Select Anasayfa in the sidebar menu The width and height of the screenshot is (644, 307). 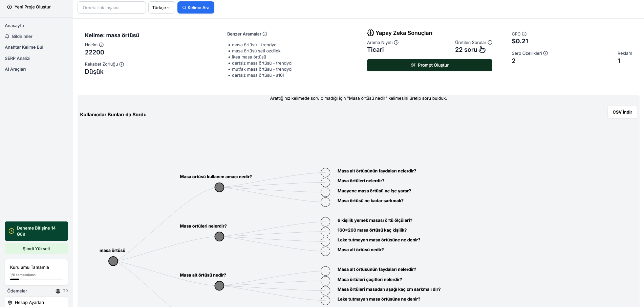(x=14, y=25)
